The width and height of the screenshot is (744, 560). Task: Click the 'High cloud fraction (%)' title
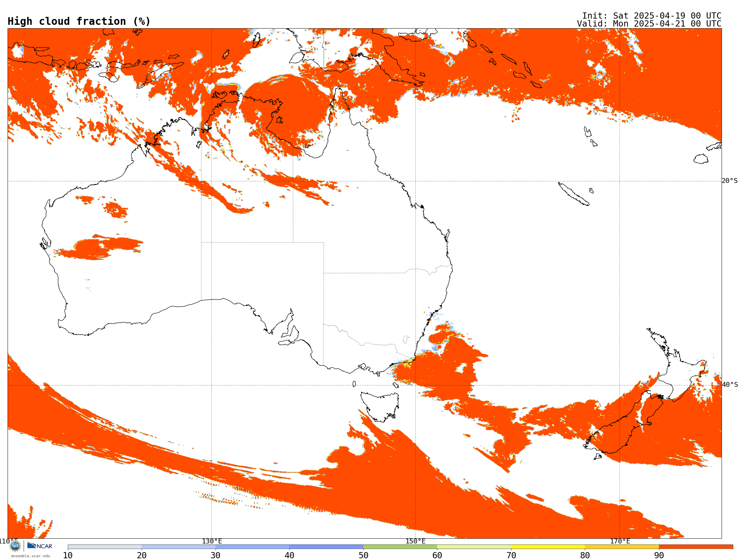79,21
